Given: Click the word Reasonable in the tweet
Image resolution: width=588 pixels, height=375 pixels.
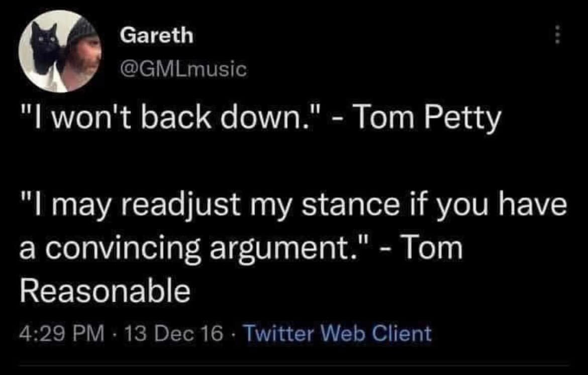Looking at the screenshot, I should (105, 290).
